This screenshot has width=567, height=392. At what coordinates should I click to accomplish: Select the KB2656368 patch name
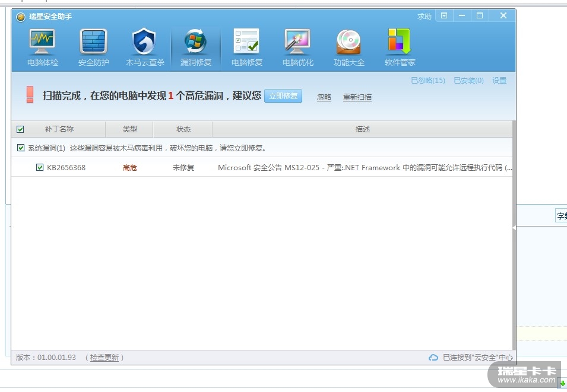click(x=66, y=168)
